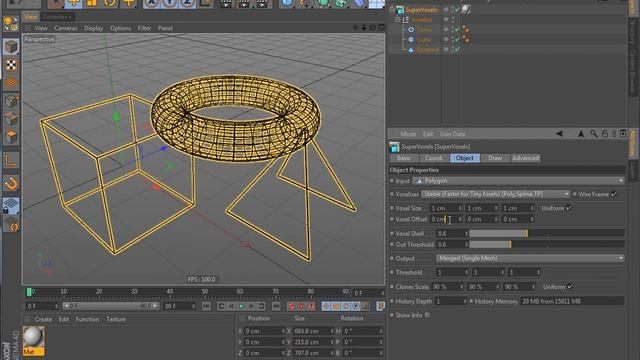Viewport: 640px width, 360px height.
Task: Go to the end of the animation
Action: coord(276,306)
